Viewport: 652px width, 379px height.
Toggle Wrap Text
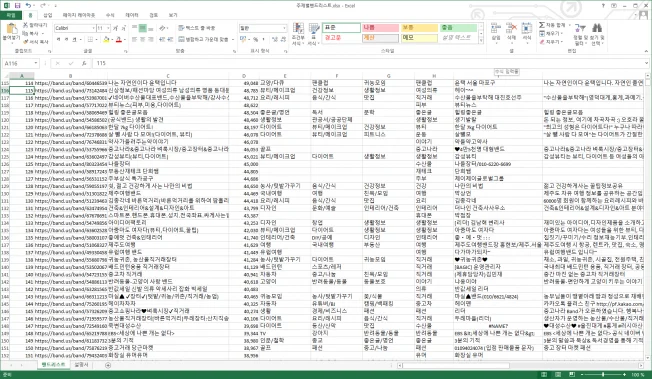pyautogui.click(x=197, y=28)
